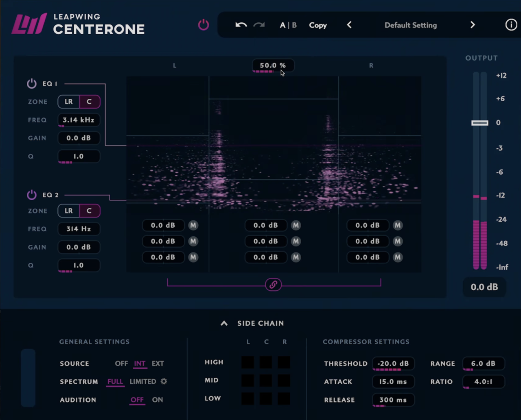Click the EQ 1 Q value 1.0
Image resolution: width=521 pixels, height=420 pixels.
[x=79, y=156]
